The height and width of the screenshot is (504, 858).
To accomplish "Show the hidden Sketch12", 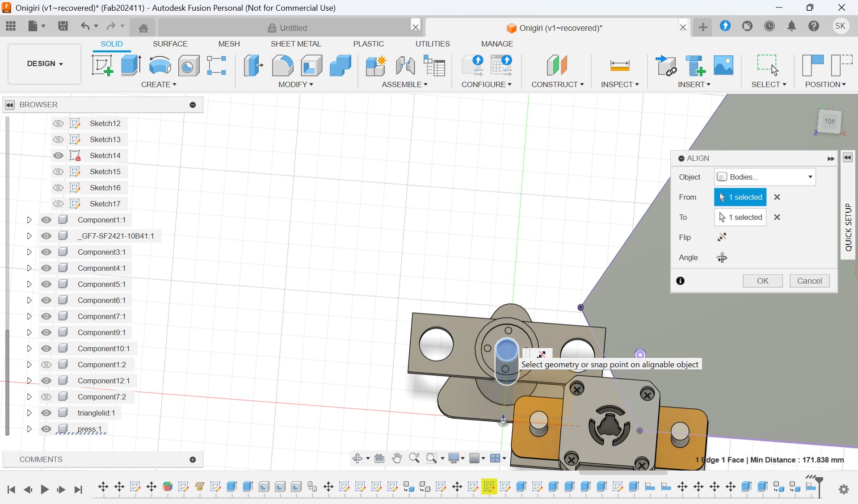I will (58, 123).
